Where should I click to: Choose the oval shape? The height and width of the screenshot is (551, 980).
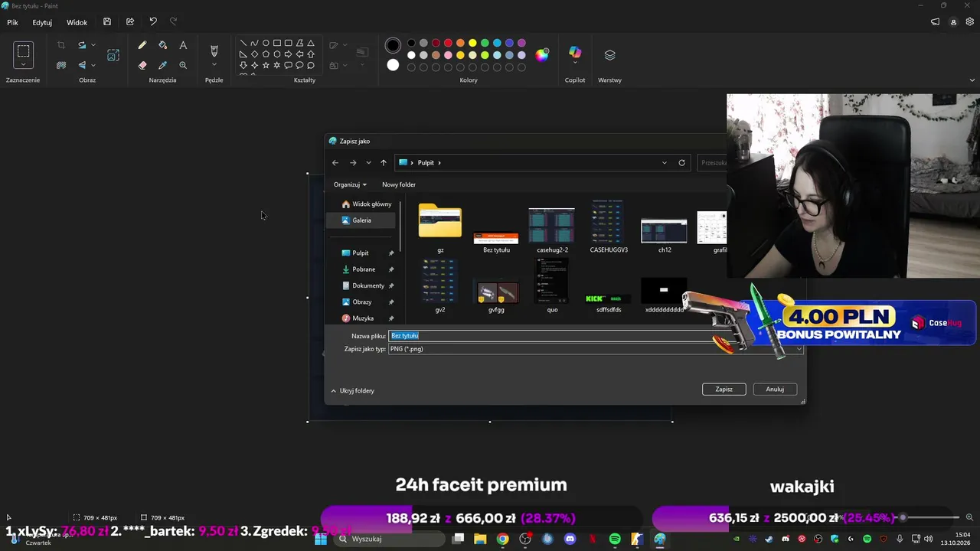[x=266, y=43]
